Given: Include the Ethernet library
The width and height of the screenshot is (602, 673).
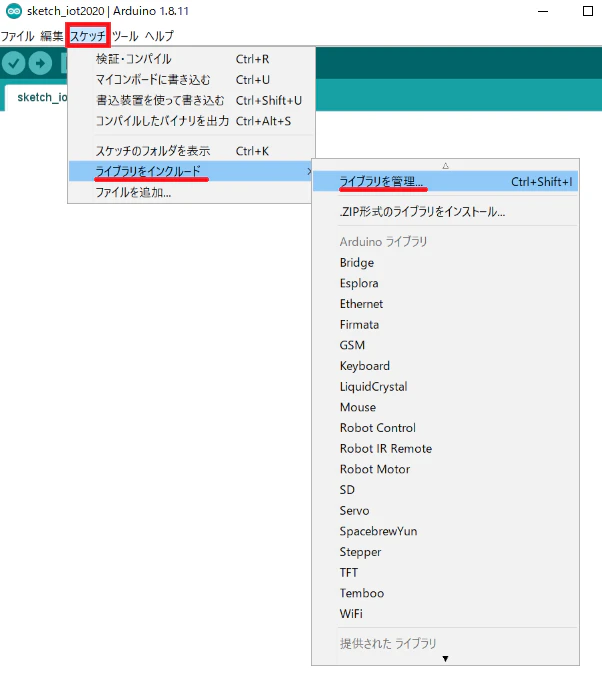Looking at the screenshot, I should coord(445,303).
